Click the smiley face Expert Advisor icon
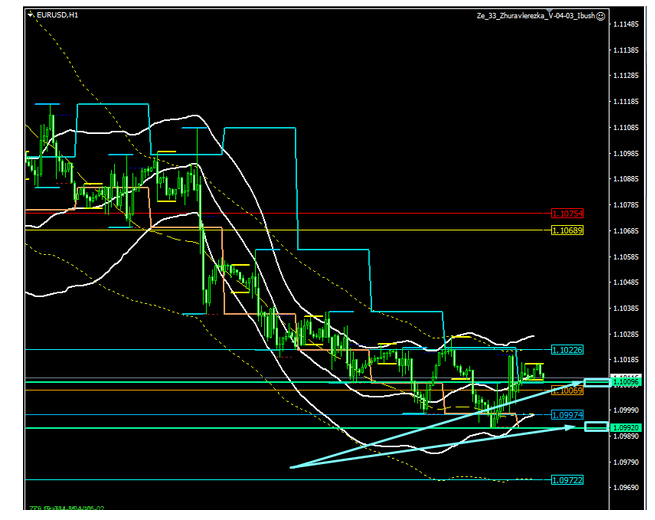The height and width of the screenshot is (520, 655). click(600, 17)
